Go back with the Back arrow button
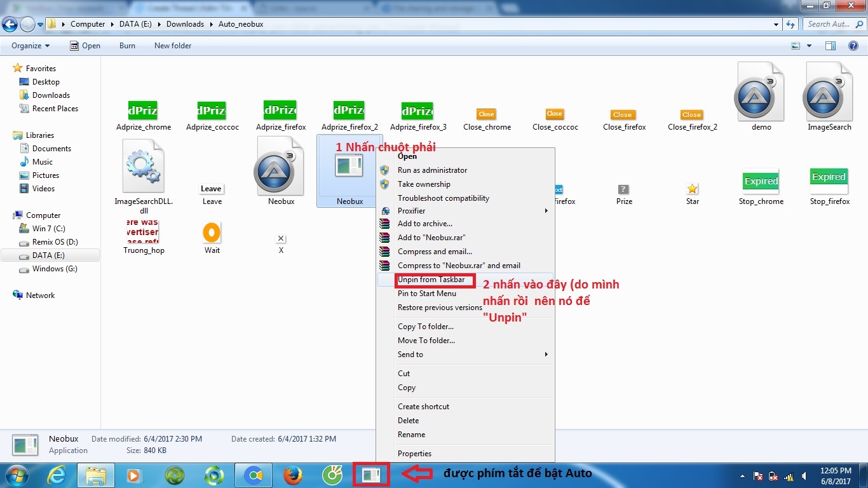 pyautogui.click(x=10, y=24)
